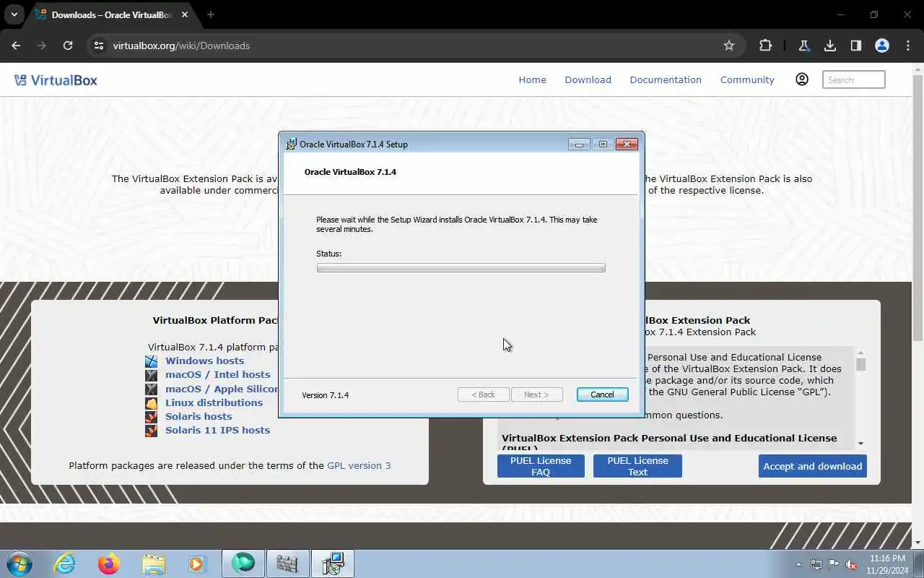This screenshot has height=578, width=924.
Task: Click the PUEL License Text button
Action: tap(637, 466)
